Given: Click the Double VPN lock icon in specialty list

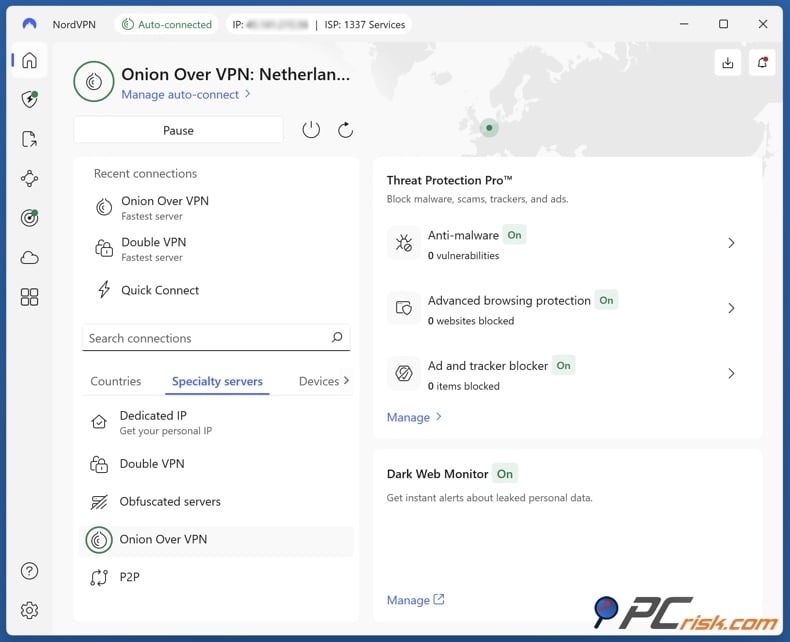Looking at the screenshot, I should [x=99, y=464].
